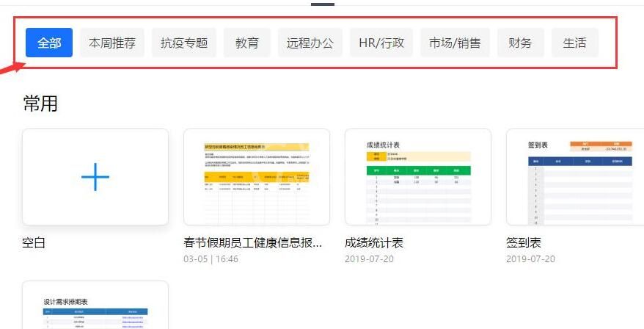Click the 空白 label
The height and width of the screenshot is (329, 644).
[34, 242]
